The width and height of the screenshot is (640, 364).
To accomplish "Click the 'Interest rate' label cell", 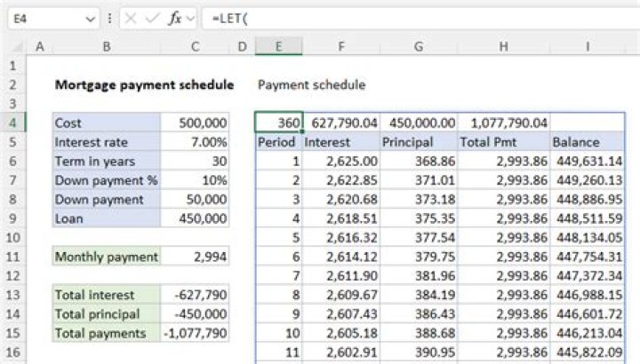I will point(107,142).
